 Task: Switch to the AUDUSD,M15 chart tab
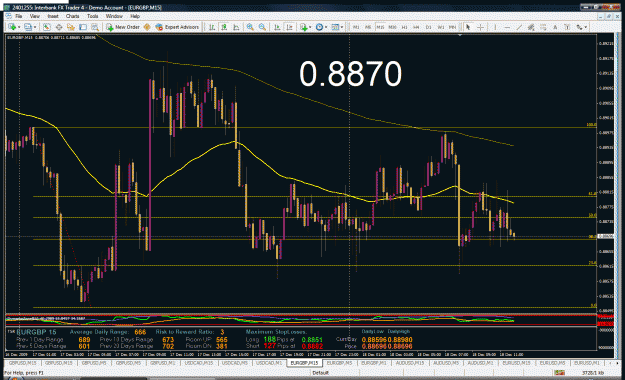[409, 363]
